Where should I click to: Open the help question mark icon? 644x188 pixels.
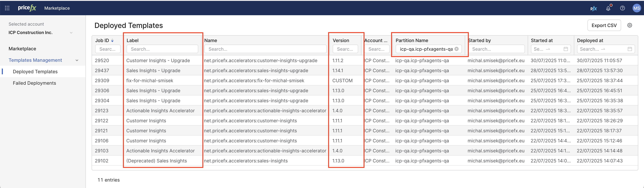click(x=623, y=8)
